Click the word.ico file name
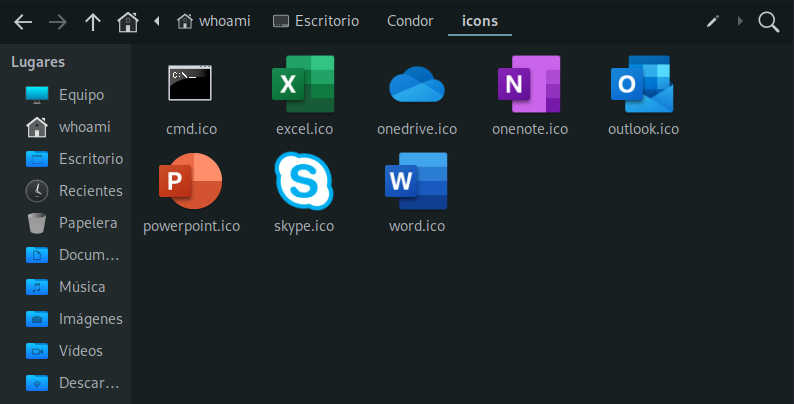The image size is (794, 404). (417, 226)
